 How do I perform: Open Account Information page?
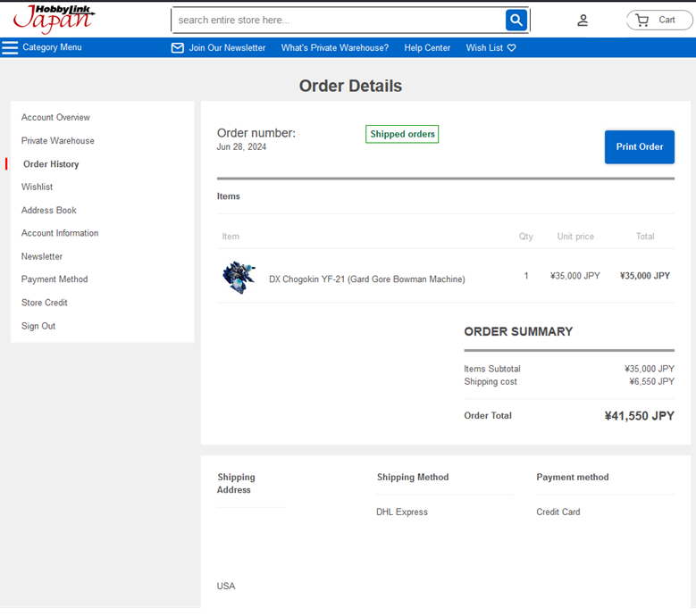(60, 233)
